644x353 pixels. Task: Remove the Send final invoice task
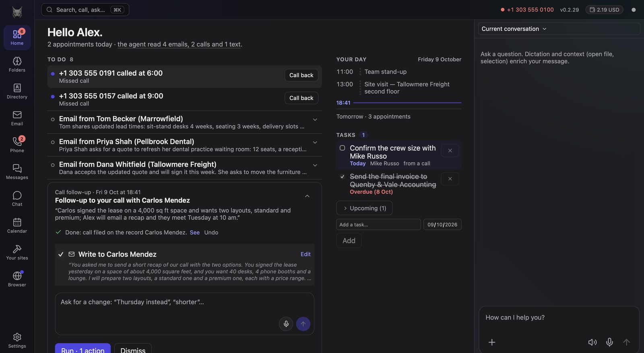[x=450, y=179]
